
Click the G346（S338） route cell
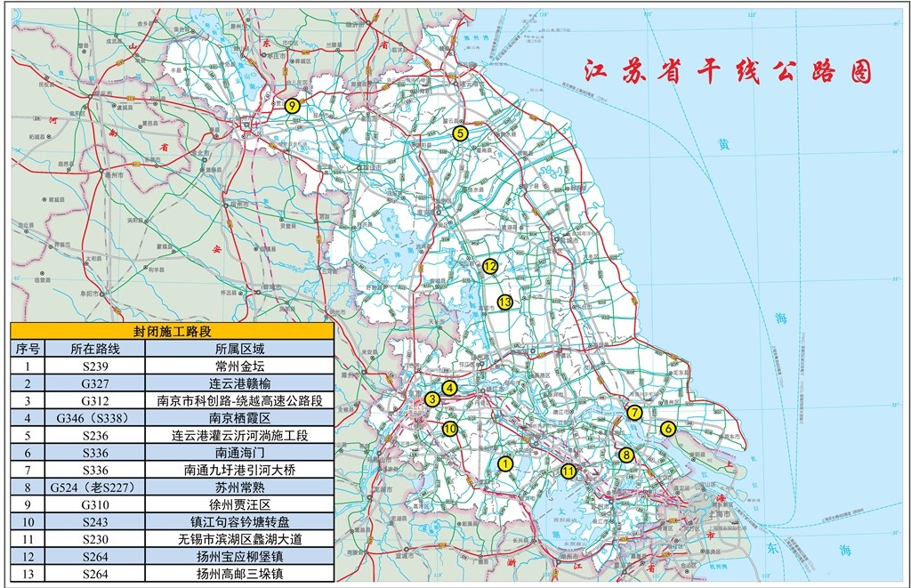[x=94, y=418]
